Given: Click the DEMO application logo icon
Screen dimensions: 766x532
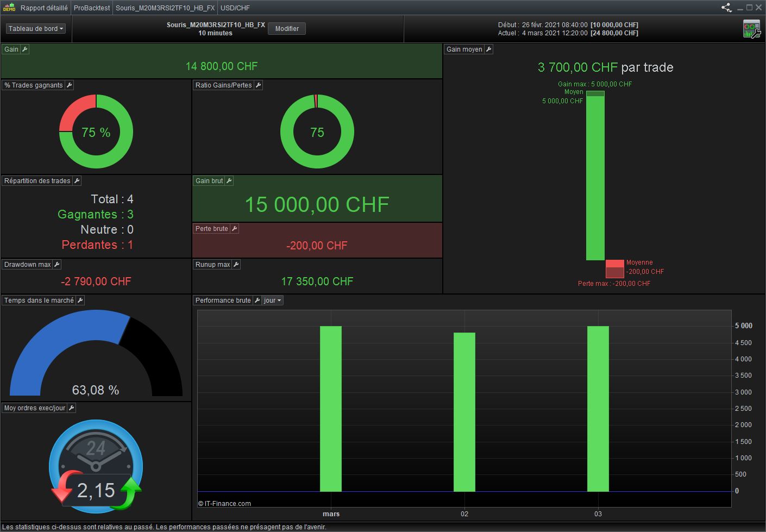Looking at the screenshot, I should (9, 8).
